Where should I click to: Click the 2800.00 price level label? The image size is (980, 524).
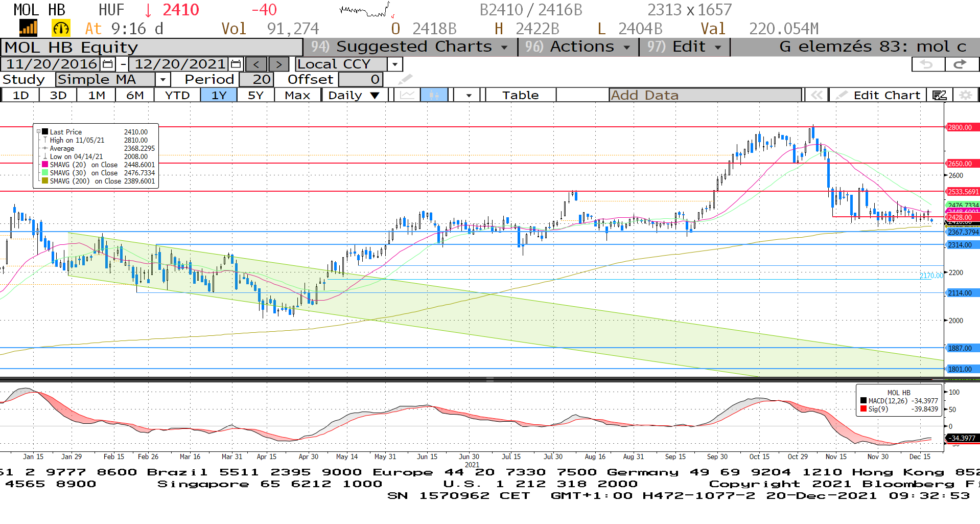963,127
